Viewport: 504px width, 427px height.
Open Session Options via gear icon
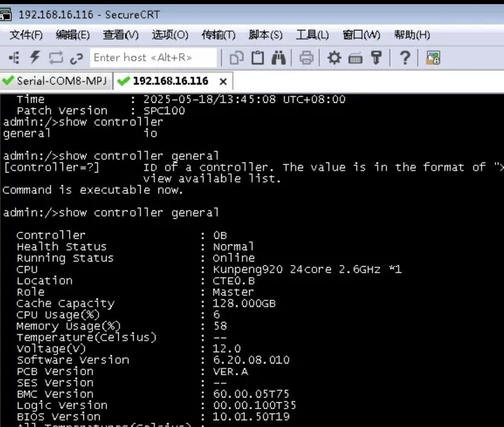(334, 58)
